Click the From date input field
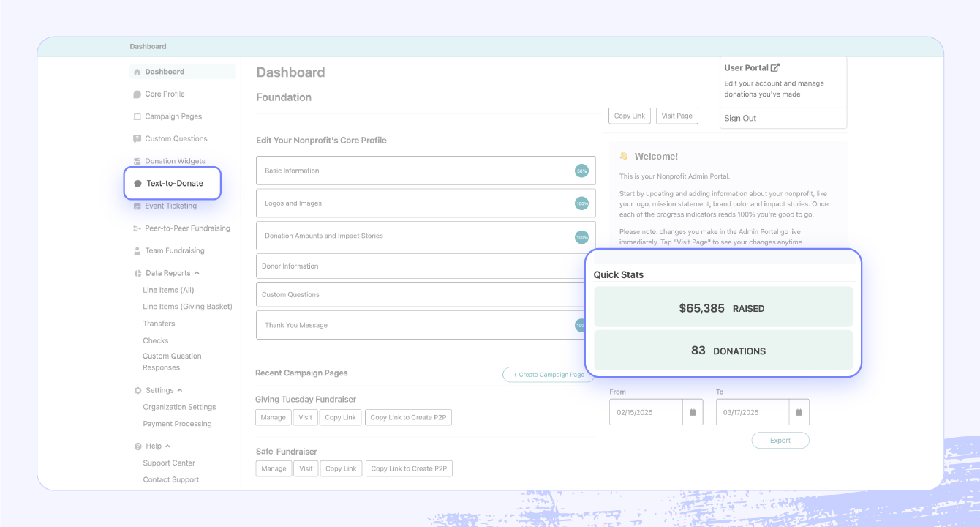The image size is (980, 527). pyautogui.click(x=647, y=411)
